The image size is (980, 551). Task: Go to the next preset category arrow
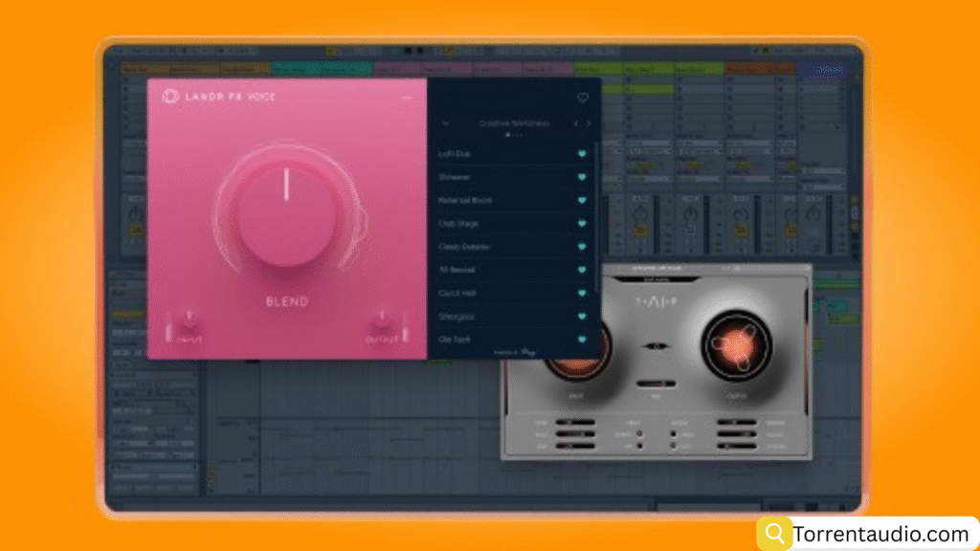tap(589, 123)
